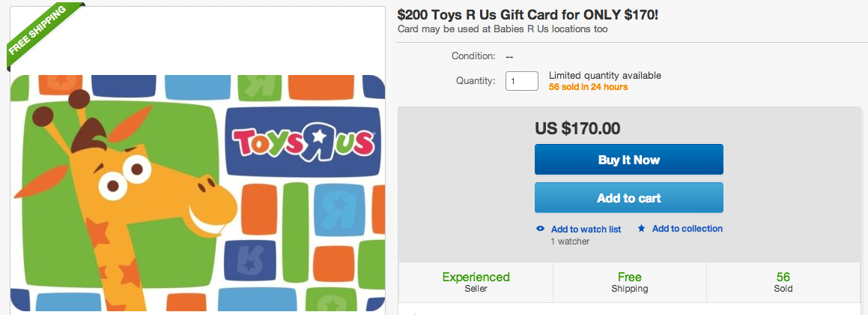
Task: Click the star icon beside Add to collection
Action: [641, 229]
